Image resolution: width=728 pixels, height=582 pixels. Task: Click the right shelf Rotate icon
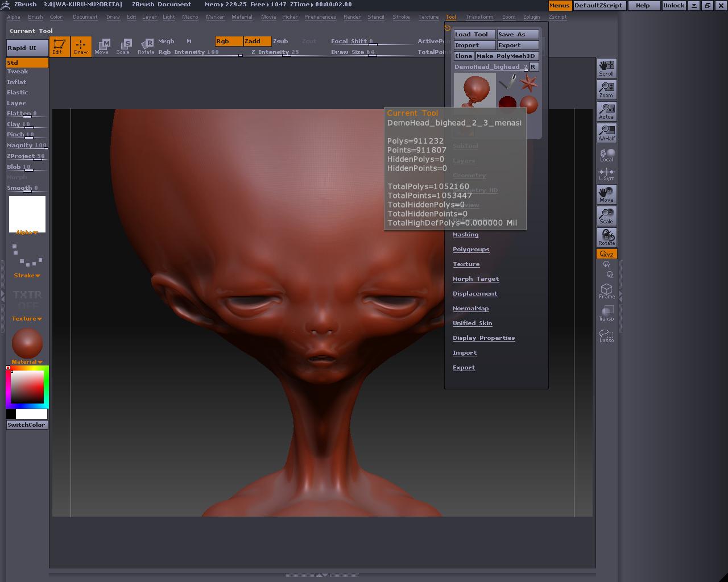pyautogui.click(x=606, y=238)
